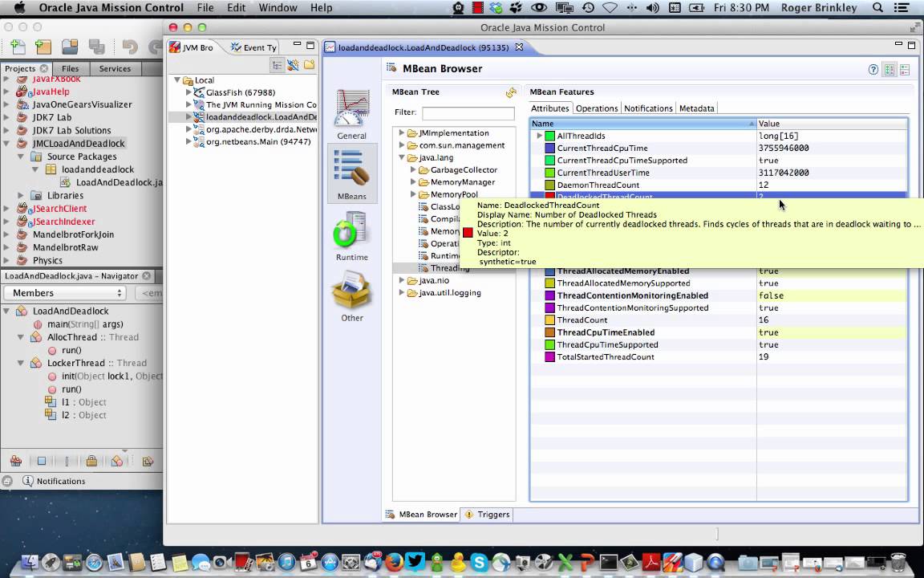Minimize the editor area view
Viewport: 924px width, 578px height.
[898, 43]
